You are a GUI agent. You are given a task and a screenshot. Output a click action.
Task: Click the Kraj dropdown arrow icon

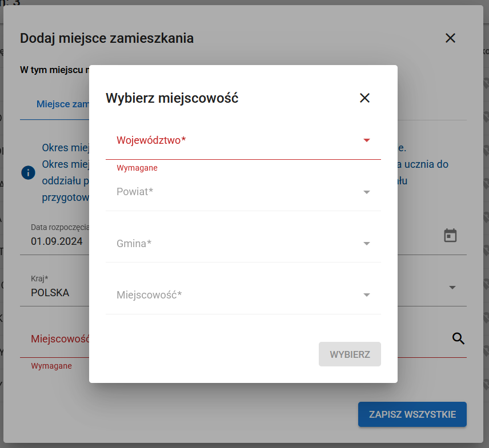452,288
